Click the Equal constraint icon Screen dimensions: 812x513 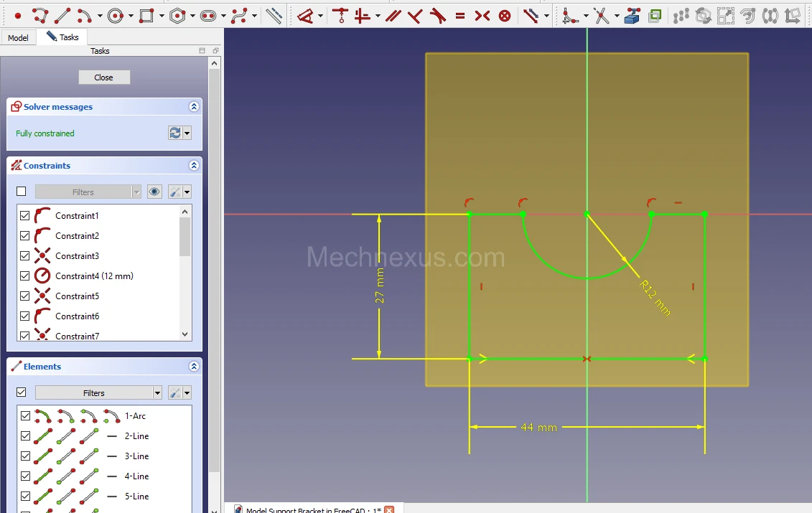pos(459,15)
